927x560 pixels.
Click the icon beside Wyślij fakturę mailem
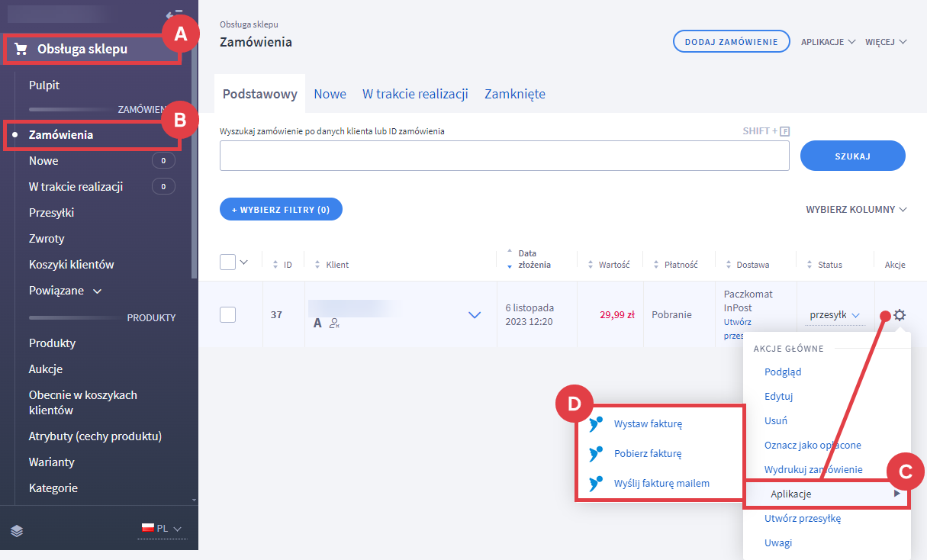tap(596, 484)
